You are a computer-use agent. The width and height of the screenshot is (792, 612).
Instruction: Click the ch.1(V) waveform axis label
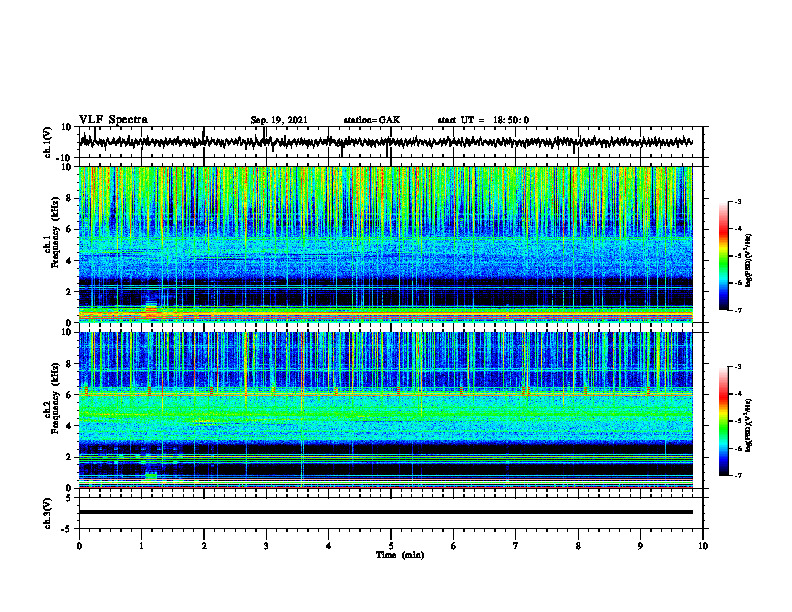[48, 142]
